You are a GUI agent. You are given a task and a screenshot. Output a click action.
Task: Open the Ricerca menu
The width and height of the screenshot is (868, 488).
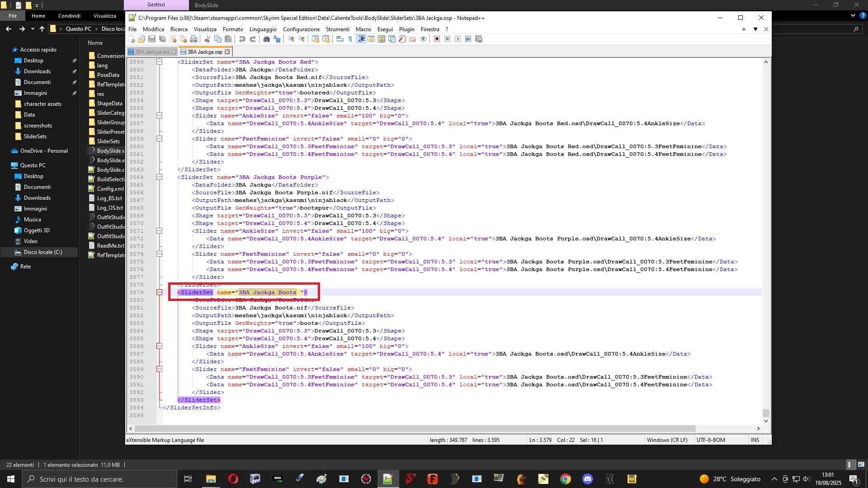[179, 29]
